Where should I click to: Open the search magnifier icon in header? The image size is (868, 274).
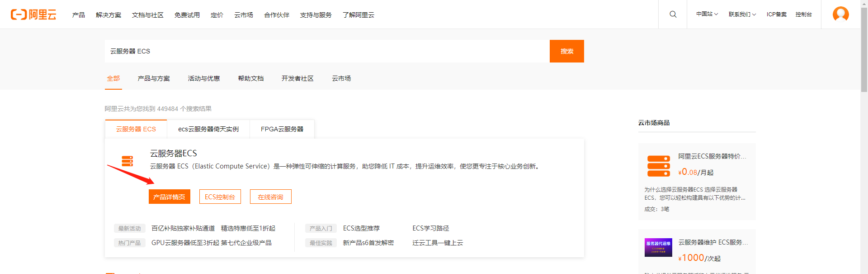(x=673, y=14)
